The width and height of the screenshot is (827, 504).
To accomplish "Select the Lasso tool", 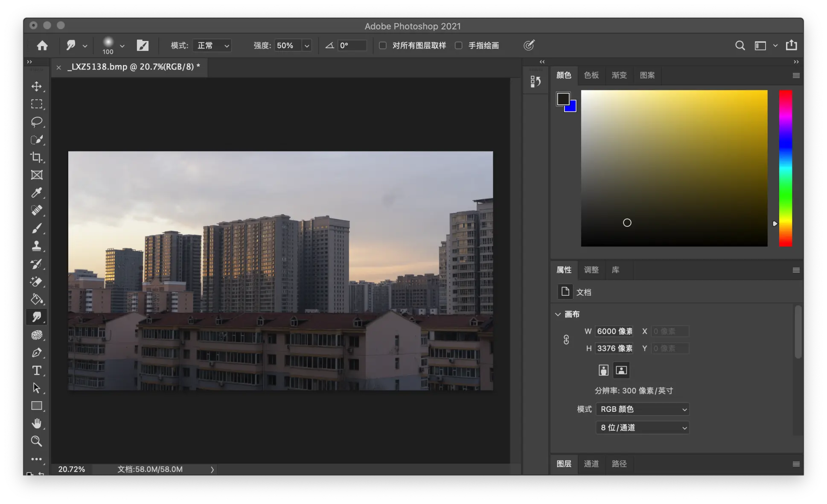I will pos(37,122).
